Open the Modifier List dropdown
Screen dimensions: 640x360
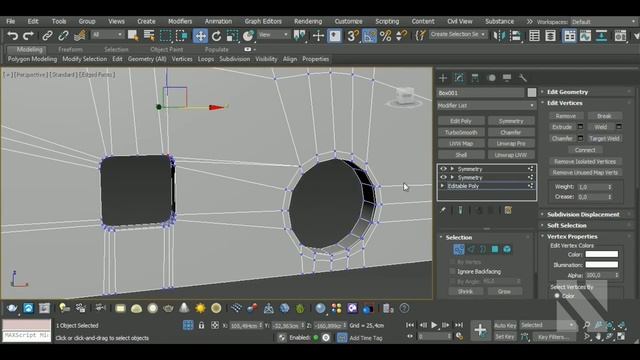(486, 105)
